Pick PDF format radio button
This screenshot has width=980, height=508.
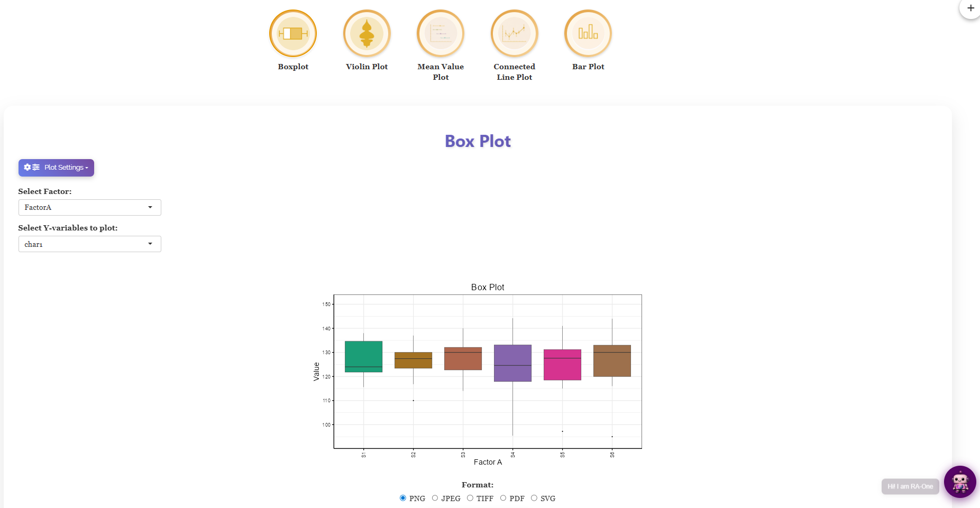click(x=503, y=498)
